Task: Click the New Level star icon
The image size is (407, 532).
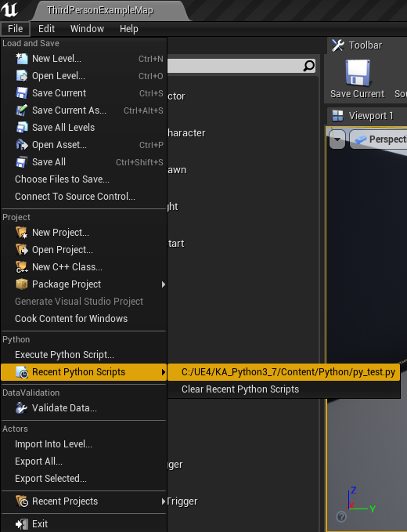Action: tap(22, 59)
